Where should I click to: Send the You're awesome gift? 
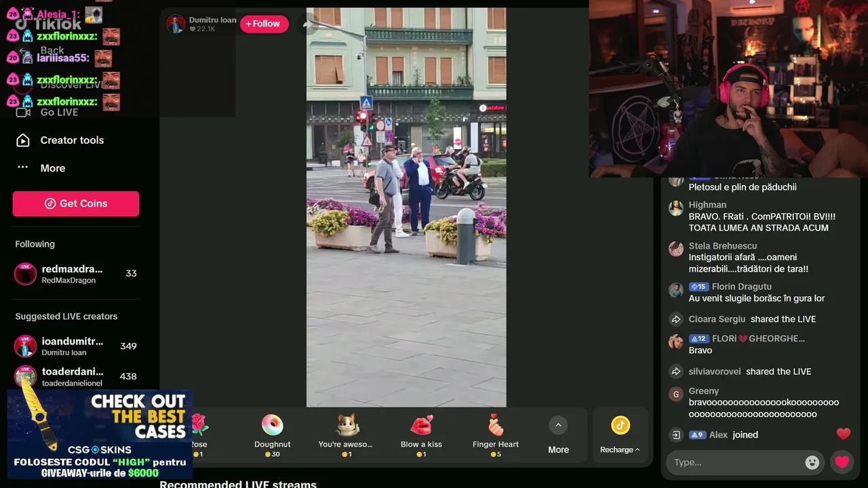tap(346, 434)
